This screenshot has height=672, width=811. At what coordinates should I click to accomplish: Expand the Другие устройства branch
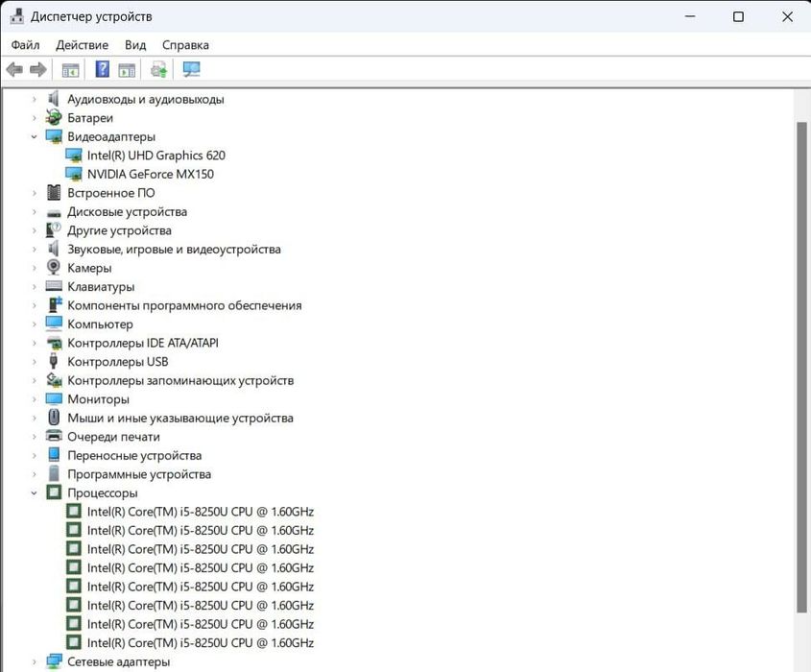pyautogui.click(x=35, y=230)
